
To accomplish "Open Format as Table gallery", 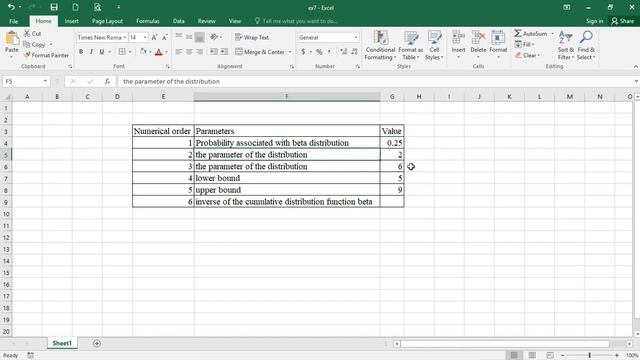I will tap(411, 45).
